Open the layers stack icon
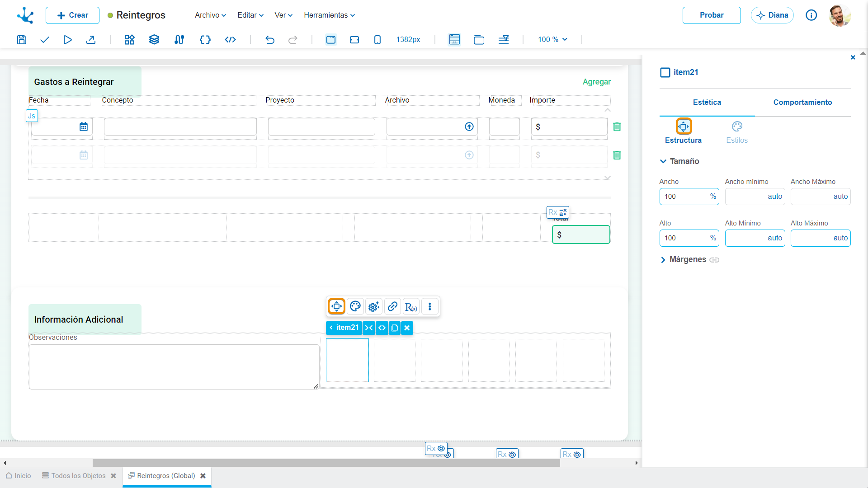Viewport: 868px width, 488px height. coord(154,40)
